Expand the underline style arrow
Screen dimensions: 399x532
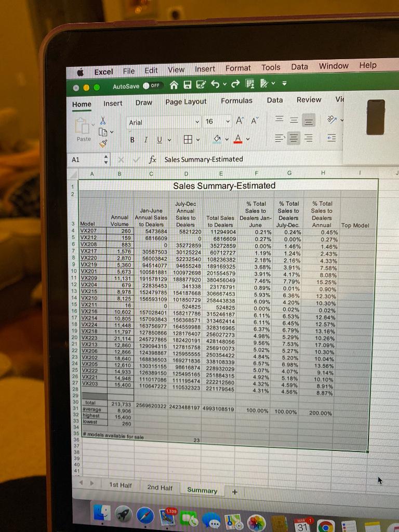pos(169,140)
